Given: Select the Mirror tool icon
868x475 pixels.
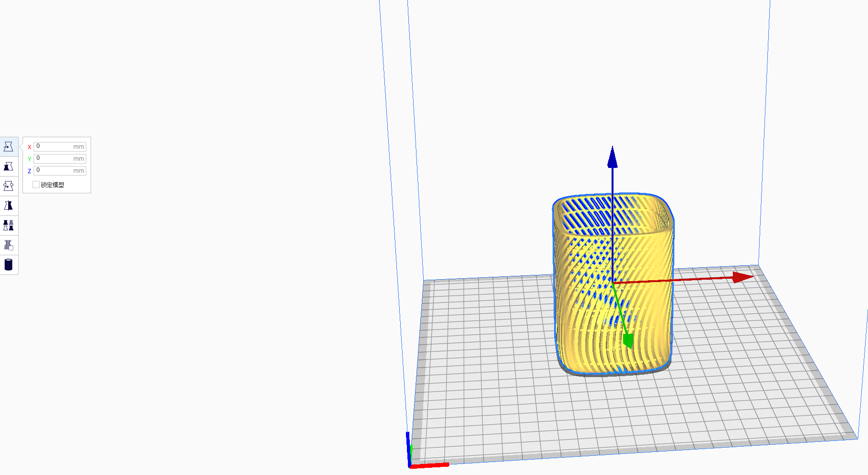Looking at the screenshot, I should (x=9, y=205).
